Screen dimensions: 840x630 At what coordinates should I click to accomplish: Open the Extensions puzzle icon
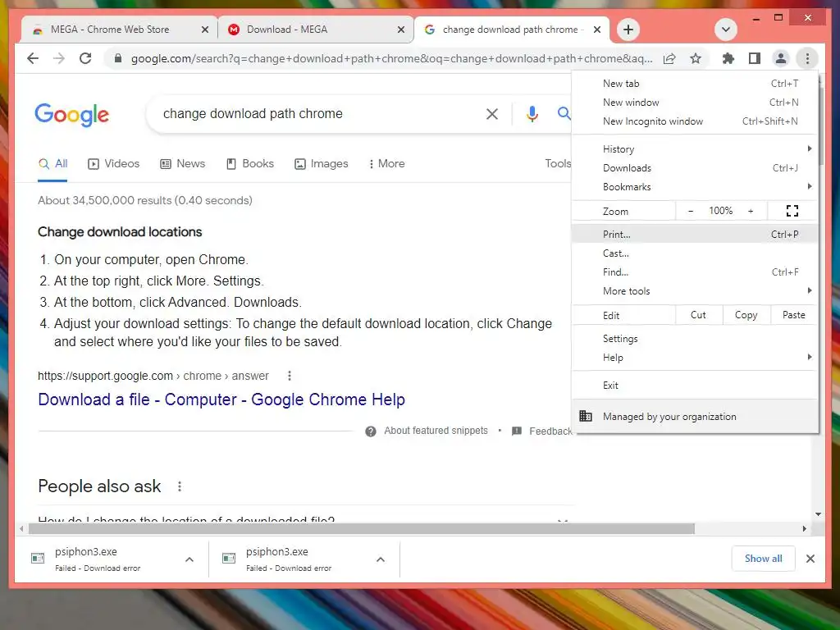[x=728, y=58]
